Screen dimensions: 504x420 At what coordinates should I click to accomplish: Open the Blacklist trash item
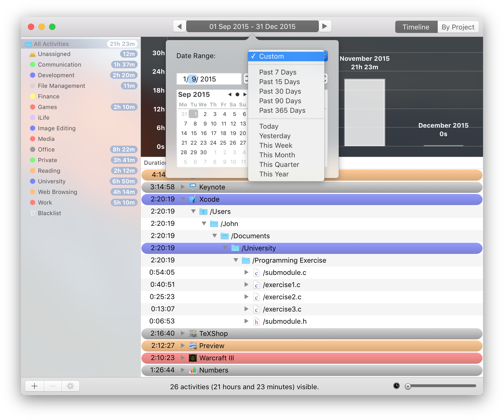(81, 213)
